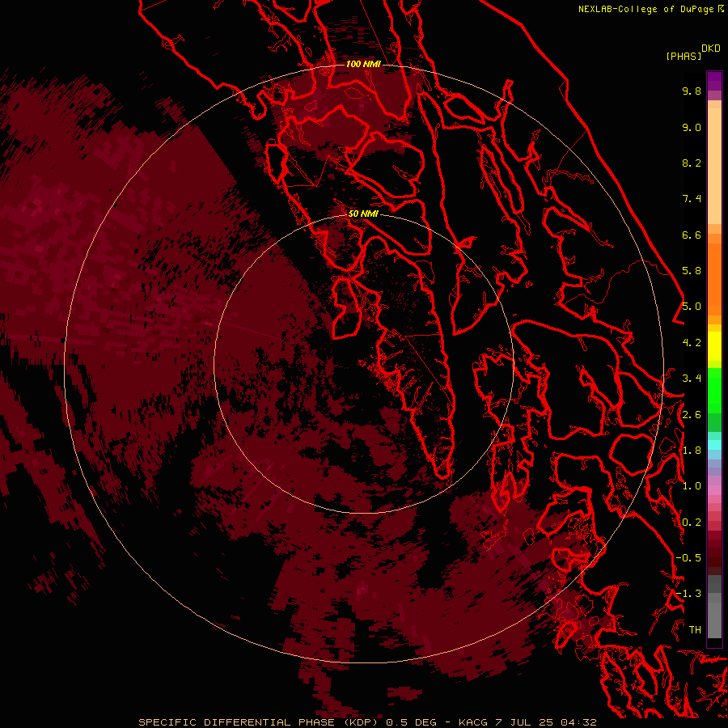This screenshot has height=728, width=728.
Task: Click the 4.2 value on the color scale
Action: 692,343
